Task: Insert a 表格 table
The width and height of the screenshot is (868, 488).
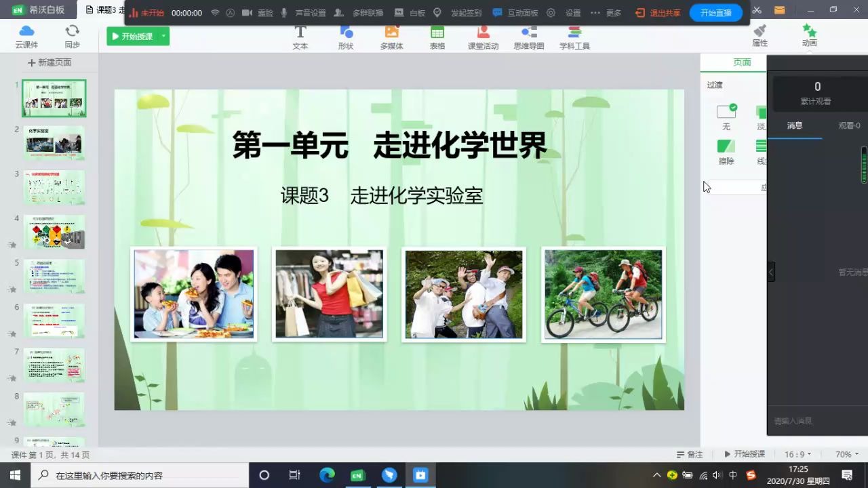Action: 437,37
